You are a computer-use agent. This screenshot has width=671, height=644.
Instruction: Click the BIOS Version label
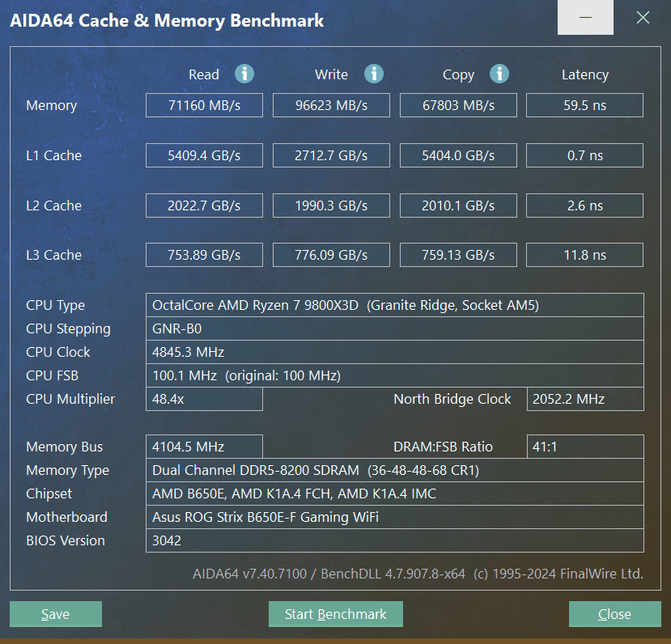click(65, 540)
